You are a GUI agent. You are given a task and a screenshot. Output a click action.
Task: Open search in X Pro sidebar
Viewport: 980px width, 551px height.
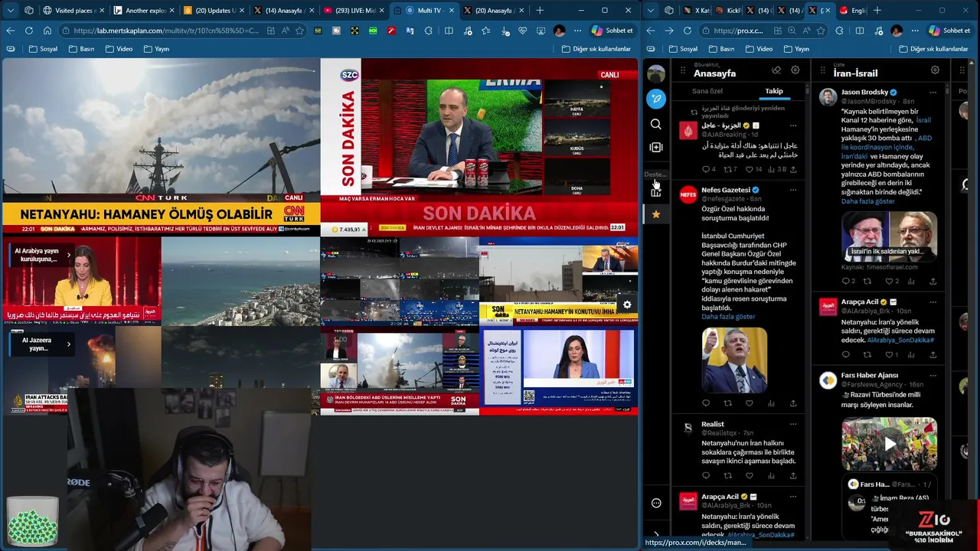(656, 124)
